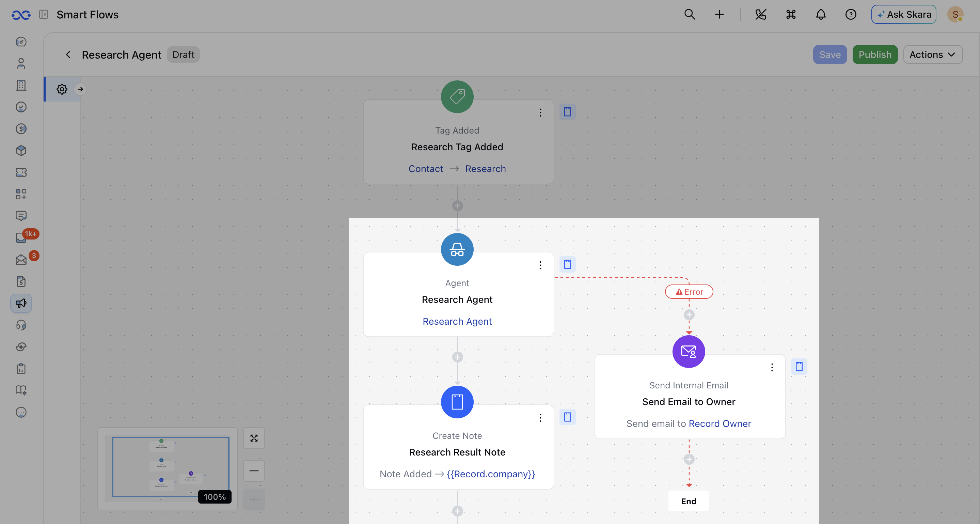This screenshot has width=980, height=524.
Task: Click the Research Agent link in Agent node
Action: (x=457, y=322)
